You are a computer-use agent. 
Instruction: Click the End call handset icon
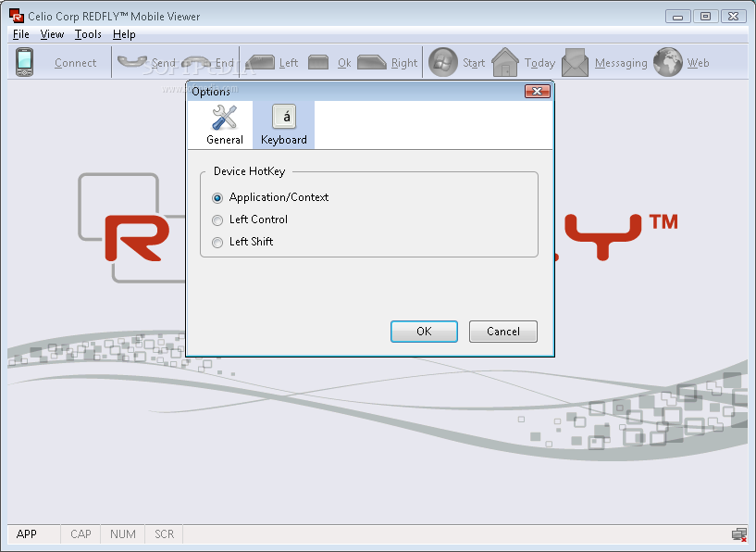click(x=196, y=62)
